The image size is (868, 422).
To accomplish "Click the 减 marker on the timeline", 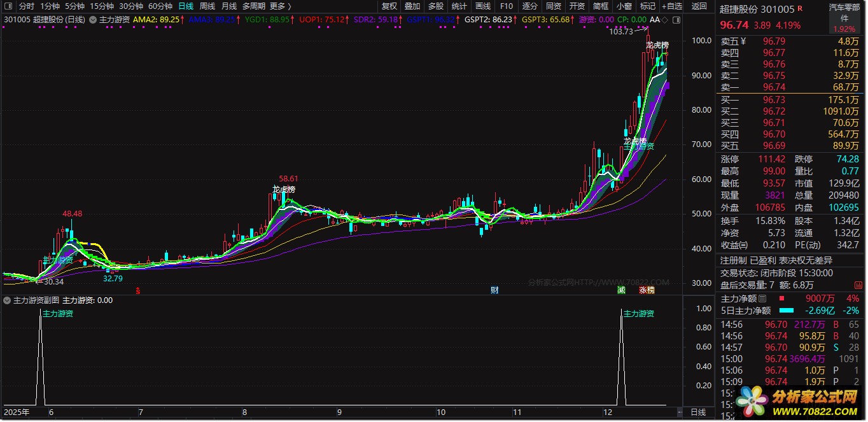I will click(621, 290).
